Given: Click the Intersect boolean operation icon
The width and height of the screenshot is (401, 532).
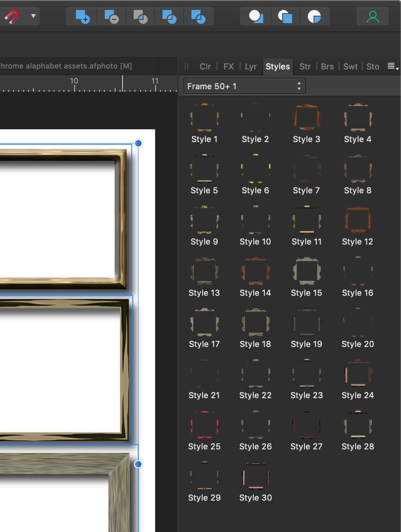Looking at the screenshot, I should pos(140,17).
